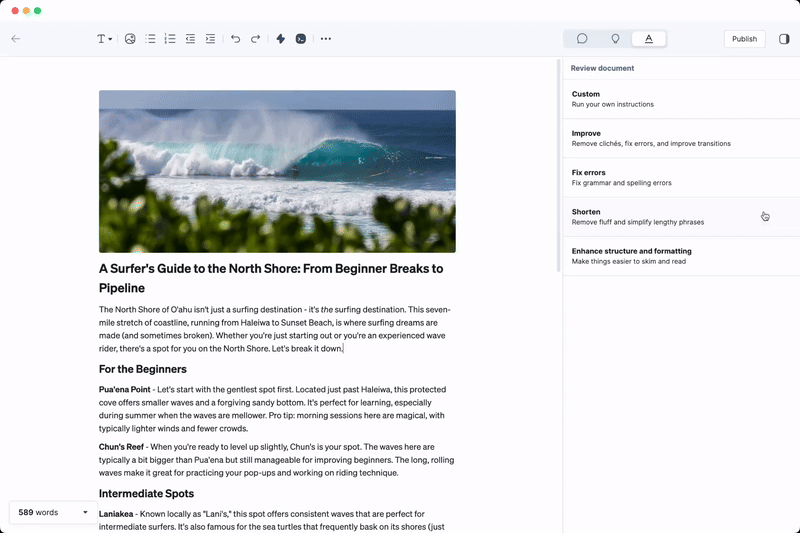Click the Publish button
This screenshot has width=800, height=533.
pos(744,39)
